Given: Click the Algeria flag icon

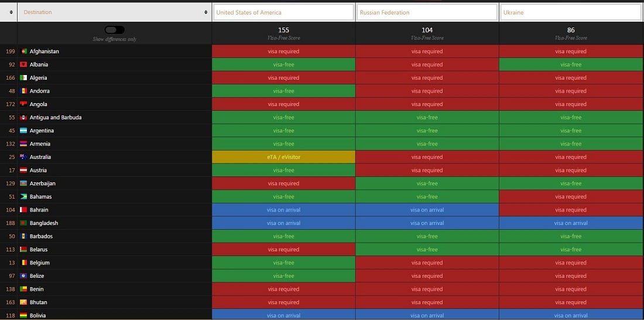Looking at the screenshot, I should (x=23, y=78).
